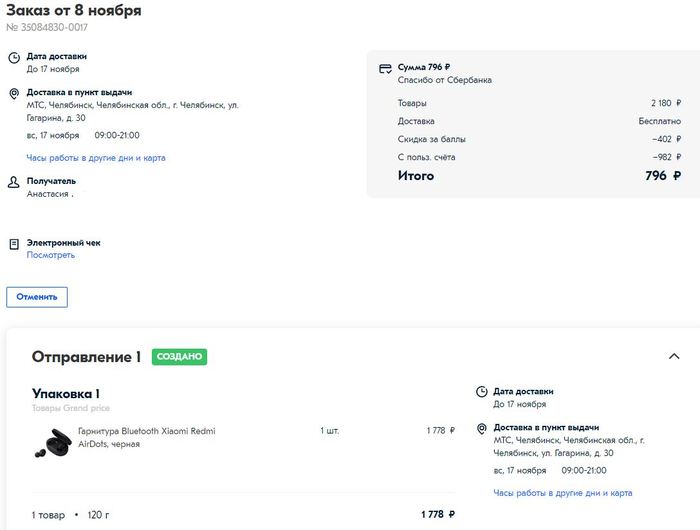Image resolution: width=700 pixels, height=530 pixels.
Task: Click the location pin in shipment delivery details
Action: tap(482, 429)
